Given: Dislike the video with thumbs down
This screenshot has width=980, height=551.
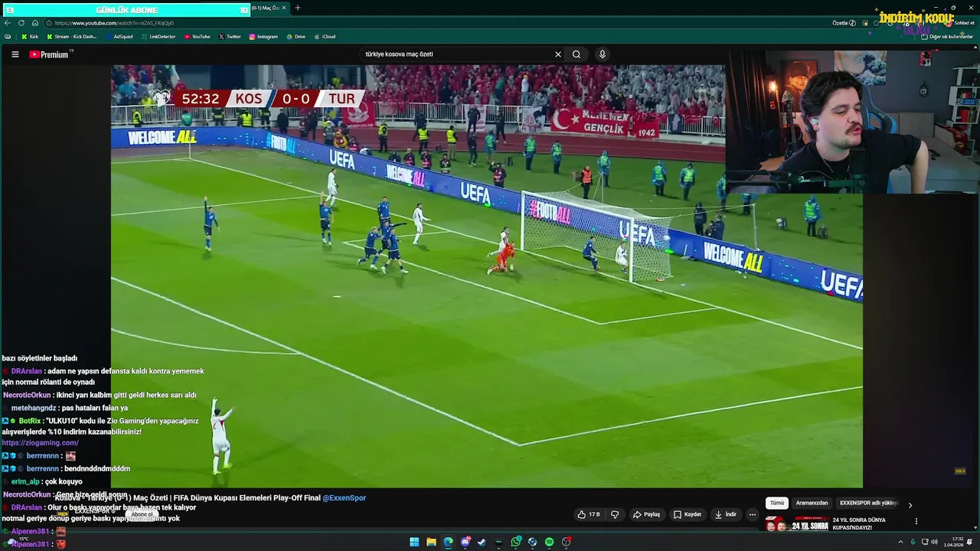Looking at the screenshot, I should pyautogui.click(x=615, y=515).
